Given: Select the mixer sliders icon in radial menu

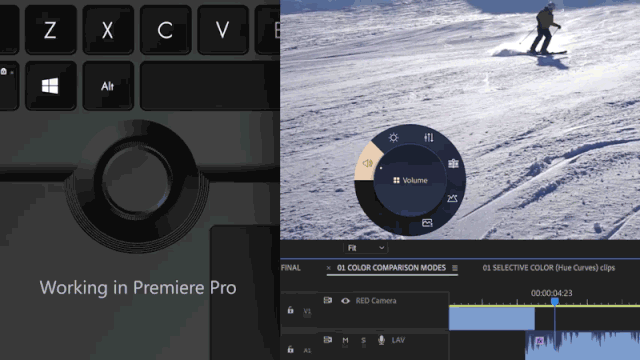Looking at the screenshot, I should [429, 138].
